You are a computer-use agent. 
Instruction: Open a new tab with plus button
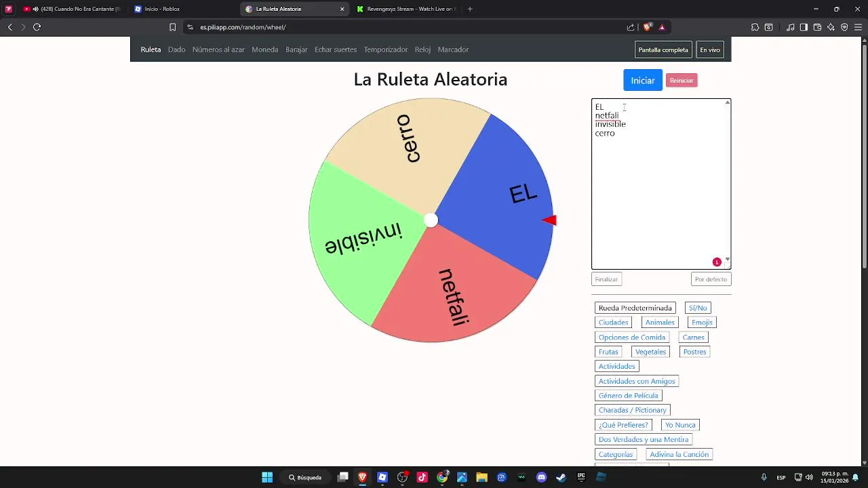[x=470, y=9]
